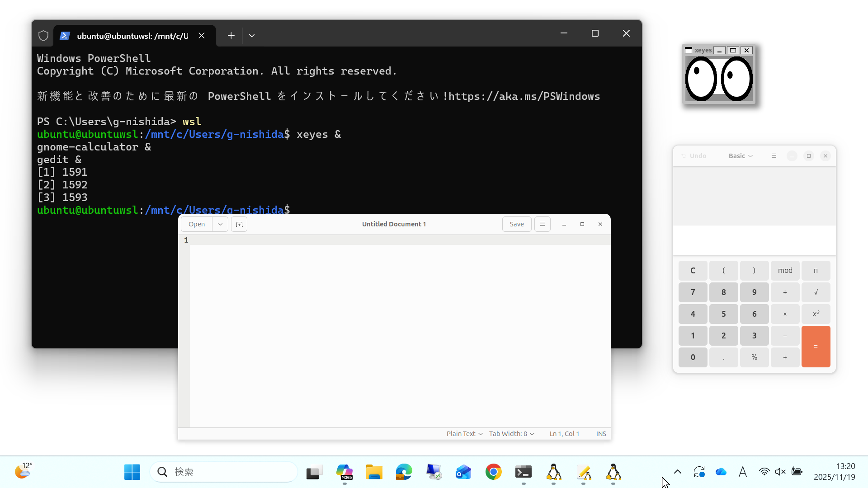Expand Tab Width selector

coord(511,434)
